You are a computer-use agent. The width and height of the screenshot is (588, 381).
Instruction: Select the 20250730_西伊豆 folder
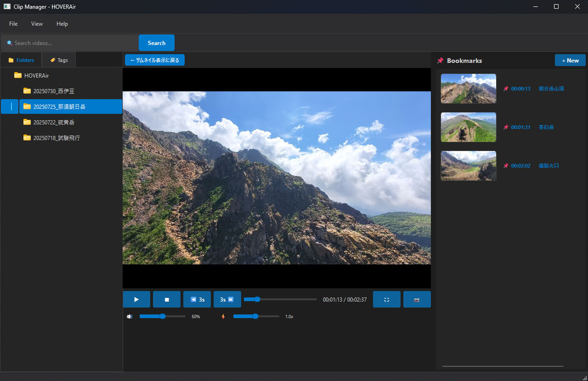coord(53,91)
